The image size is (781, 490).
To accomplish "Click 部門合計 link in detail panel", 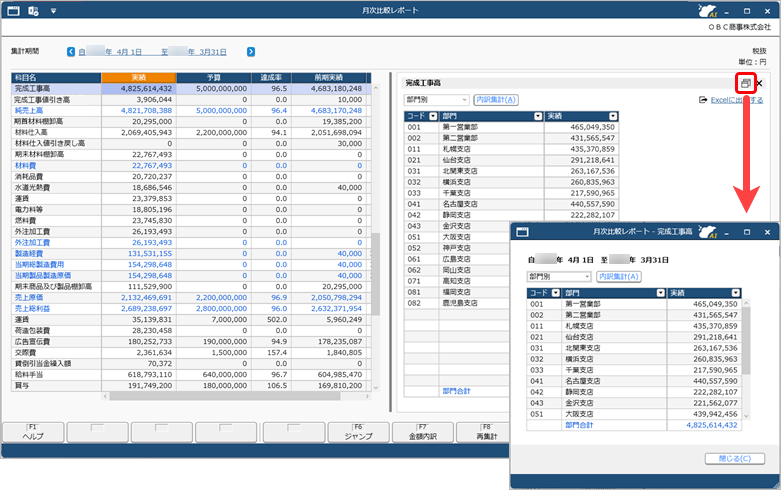I will pos(456,391).
